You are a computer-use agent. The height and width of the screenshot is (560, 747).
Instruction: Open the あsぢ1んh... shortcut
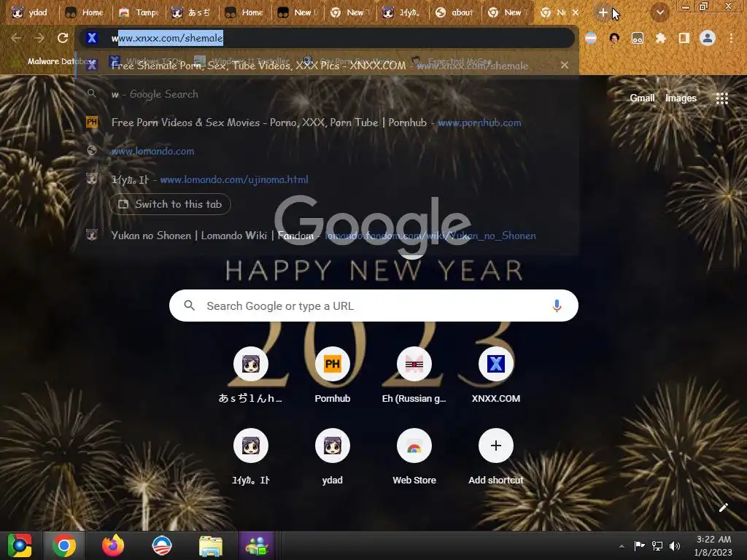click(251, 376)
